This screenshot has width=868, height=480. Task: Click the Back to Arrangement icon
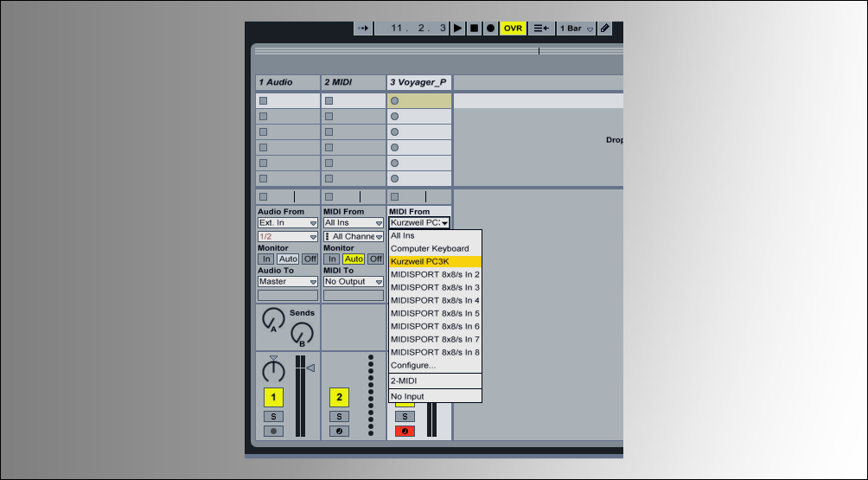point(541,29)
